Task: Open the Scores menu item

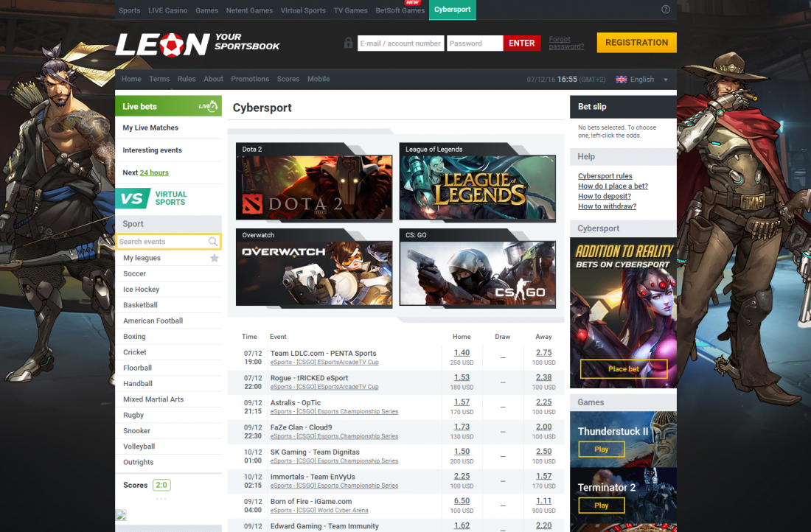Action: click(288, 79)
